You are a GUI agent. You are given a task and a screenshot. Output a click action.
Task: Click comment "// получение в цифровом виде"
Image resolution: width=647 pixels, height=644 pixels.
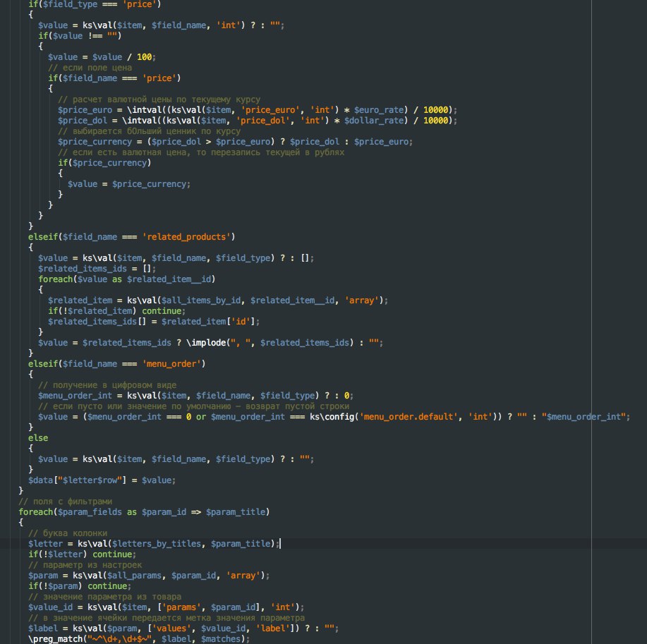coord(107,385)
